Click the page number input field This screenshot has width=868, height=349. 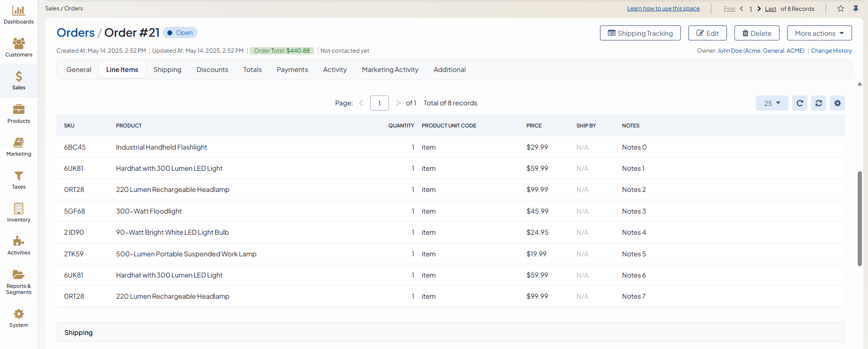(379, 103)
